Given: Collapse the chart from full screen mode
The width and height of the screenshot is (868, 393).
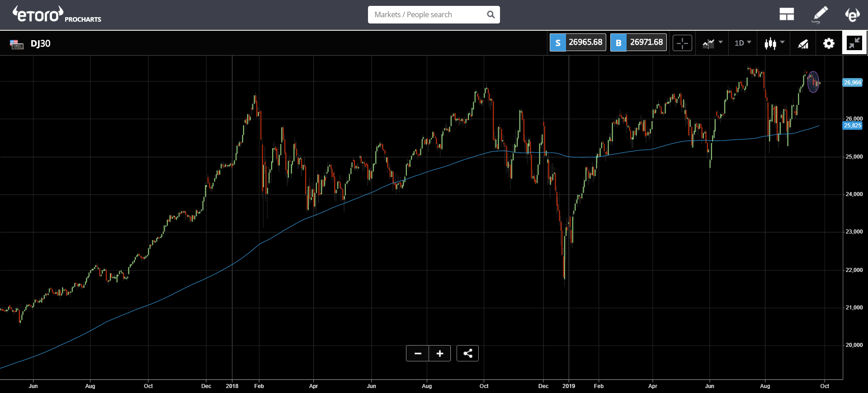Looking at the screenshot, I should [x=854, y=43].
